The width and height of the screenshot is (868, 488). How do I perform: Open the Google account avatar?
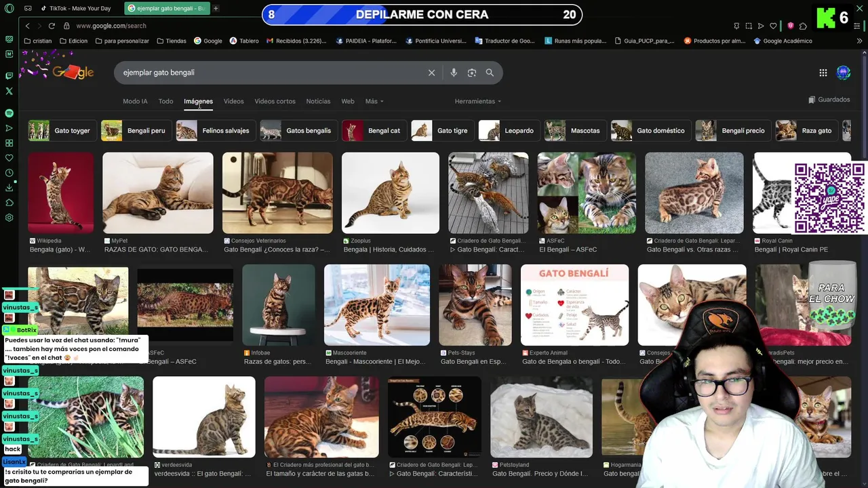click(x=844, y=73)
